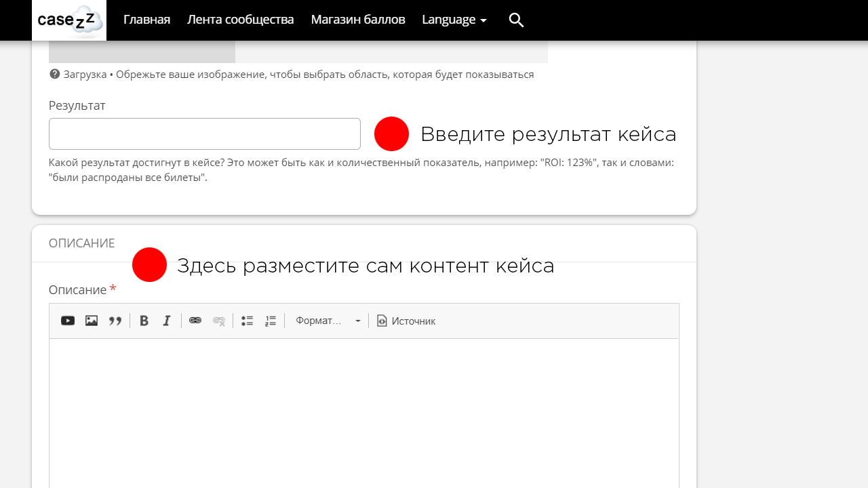
Task: Insert an image into the description
Action: click(x=92, y=321)
